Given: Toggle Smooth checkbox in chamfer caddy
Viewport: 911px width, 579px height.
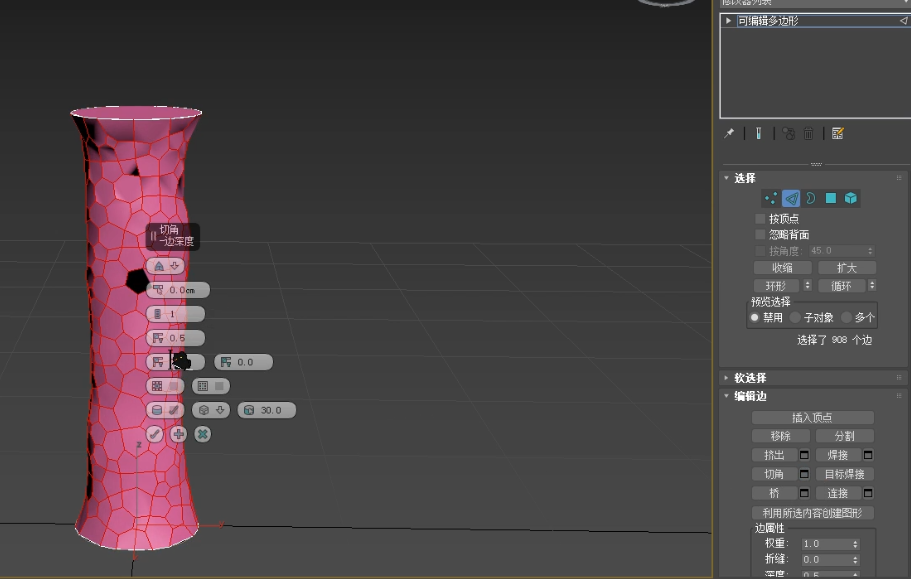Looking at the screenshot, I should pos(174,410).
